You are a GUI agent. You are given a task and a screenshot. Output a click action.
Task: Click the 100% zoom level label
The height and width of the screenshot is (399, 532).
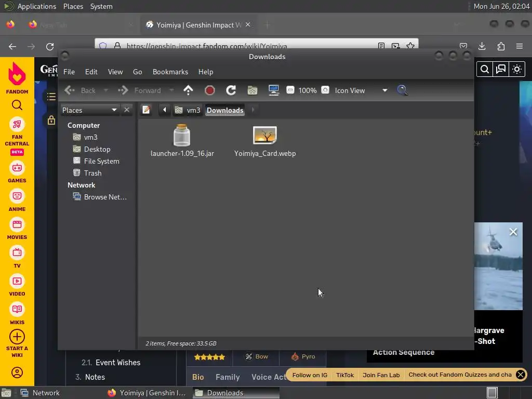tap(308, 90)
